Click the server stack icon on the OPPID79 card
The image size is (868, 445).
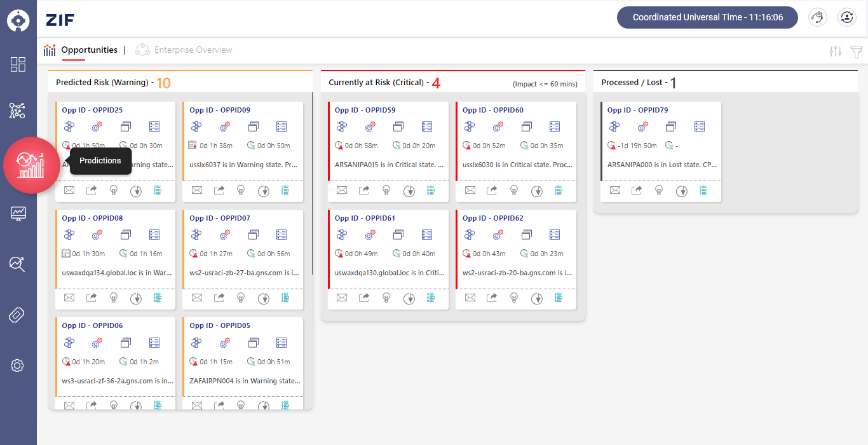pyautogui.click(x=699, y=127)
